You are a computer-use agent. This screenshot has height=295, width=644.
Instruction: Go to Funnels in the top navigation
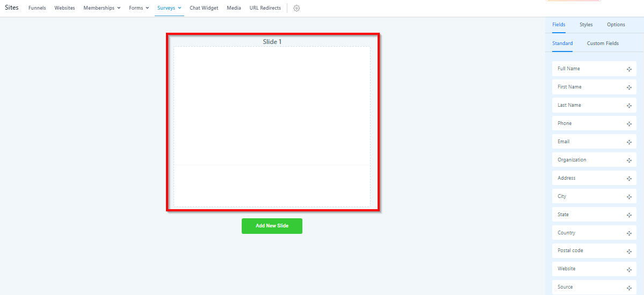37,8
